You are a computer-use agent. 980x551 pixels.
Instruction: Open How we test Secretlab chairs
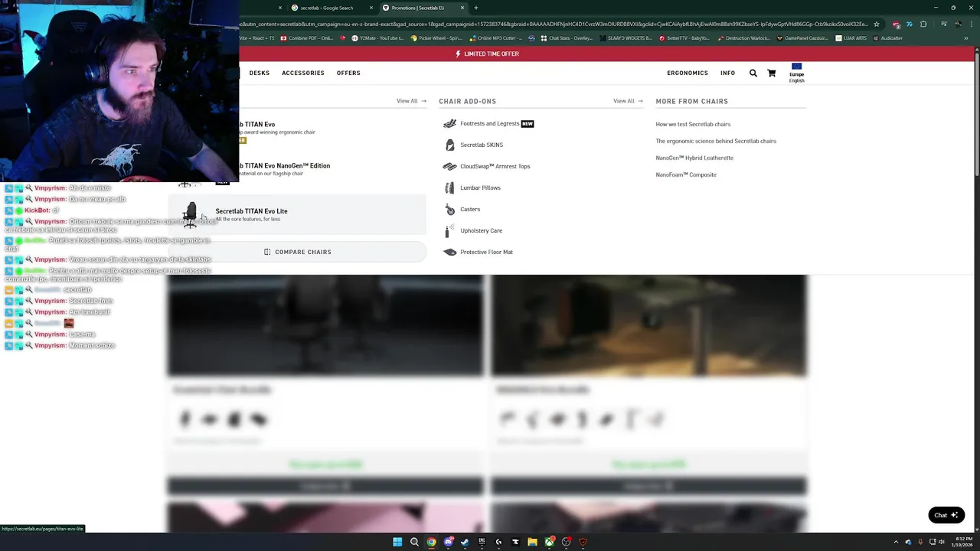tap(693, 124)
